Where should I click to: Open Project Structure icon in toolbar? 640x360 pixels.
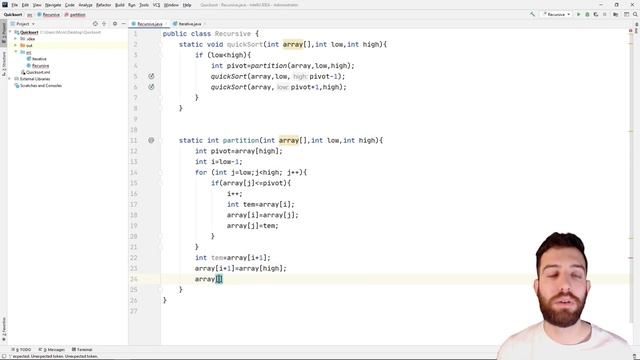coord(616,14)
